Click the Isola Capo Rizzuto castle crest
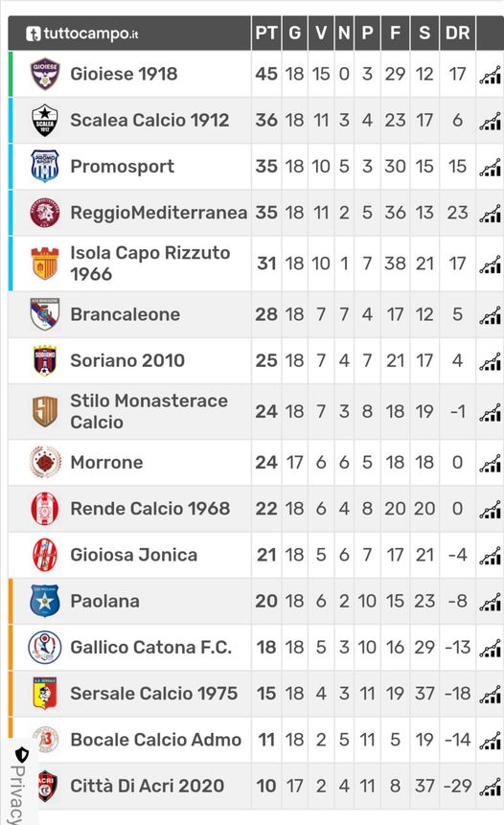This screenshot has height=825, width=504. click(45, 264)
